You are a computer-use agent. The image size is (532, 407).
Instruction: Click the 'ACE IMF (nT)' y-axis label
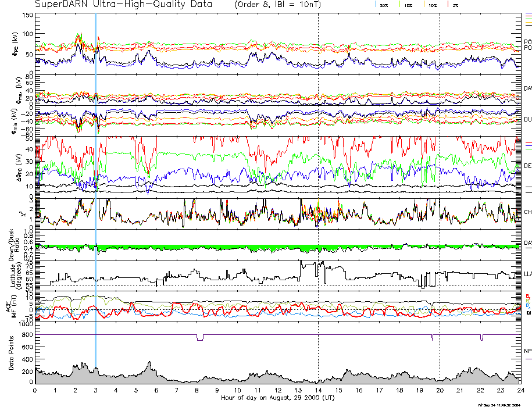click(11, 306)
